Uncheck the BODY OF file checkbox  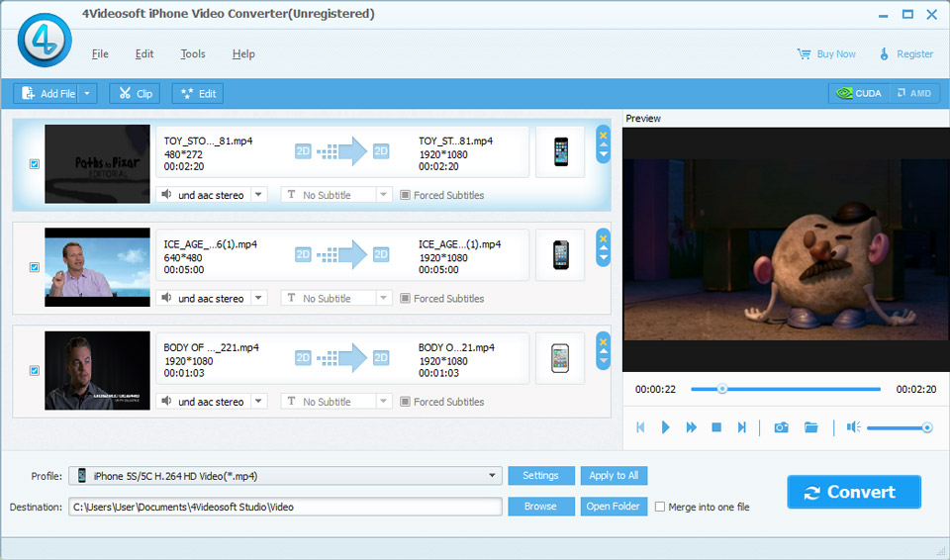[35, 370]
